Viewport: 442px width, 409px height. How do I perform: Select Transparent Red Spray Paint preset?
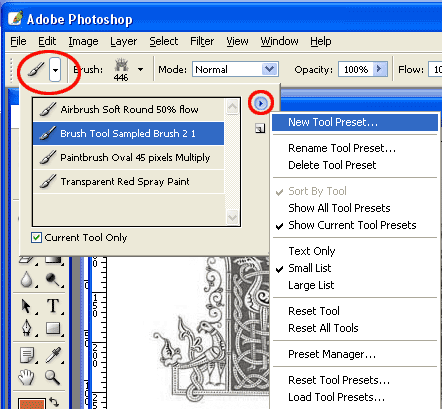[x=129, y=181]
